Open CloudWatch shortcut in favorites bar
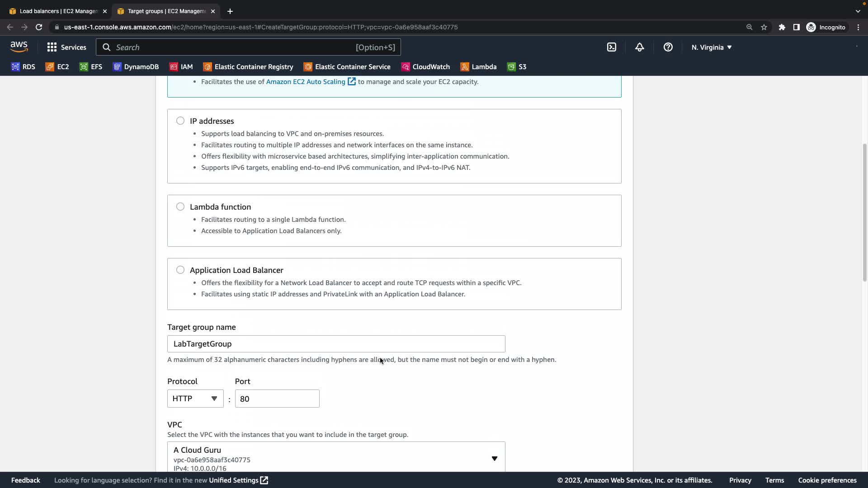 [425, 66]
